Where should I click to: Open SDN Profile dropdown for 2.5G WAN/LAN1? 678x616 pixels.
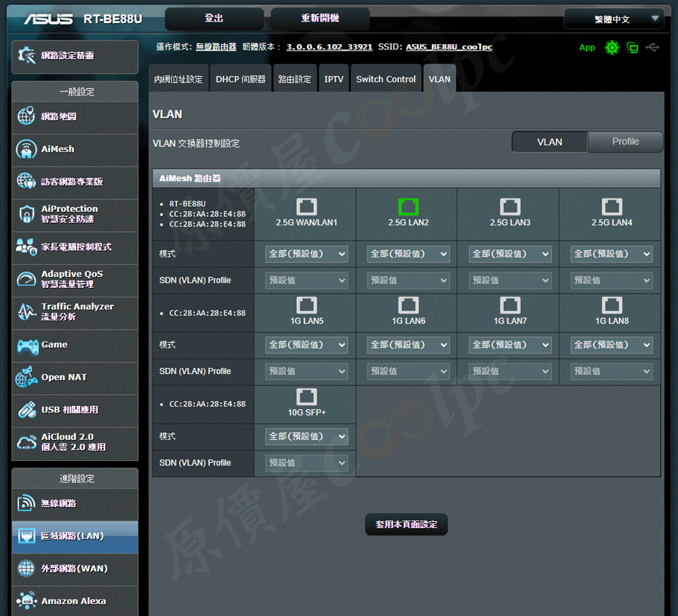pyautogui.click(x=306, y=280)
